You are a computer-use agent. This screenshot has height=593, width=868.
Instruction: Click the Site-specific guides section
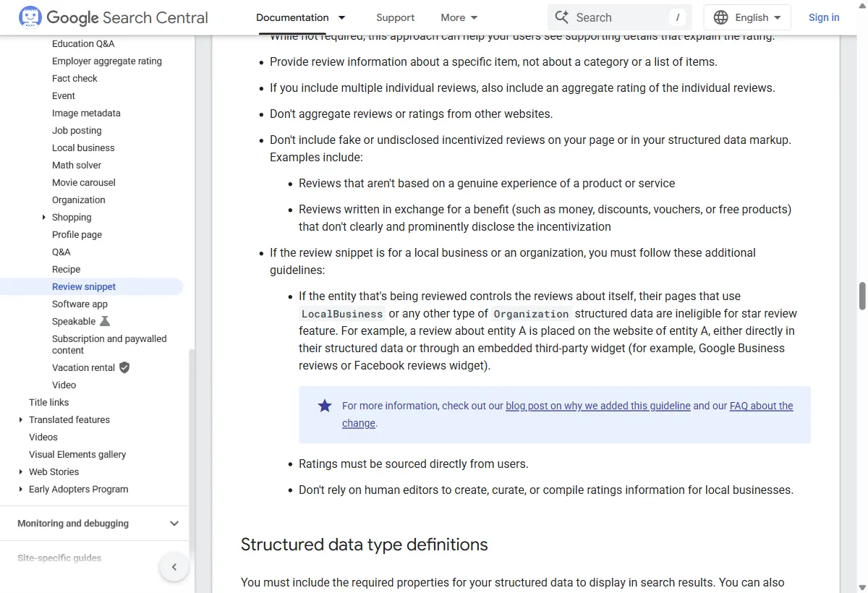point(59,558)
